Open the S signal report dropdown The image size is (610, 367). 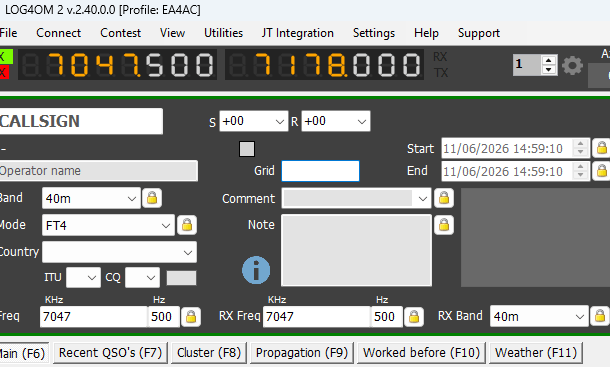point(279,121)
